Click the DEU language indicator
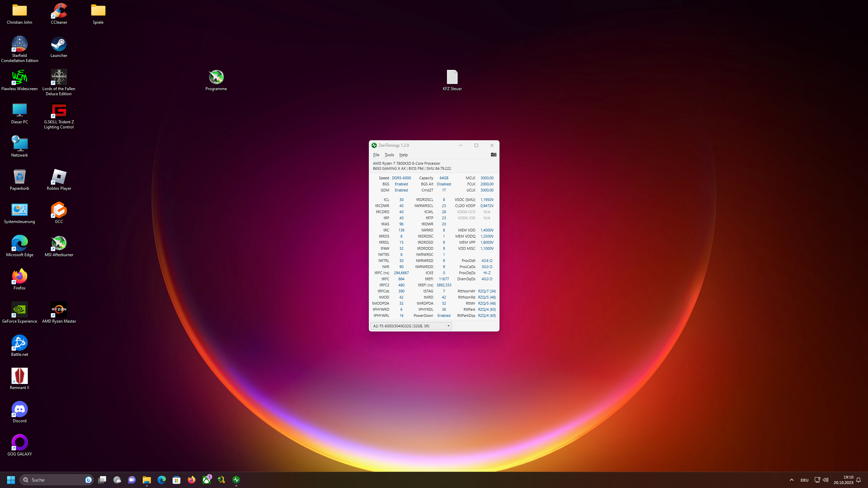This screenshot has width=868, height=488. (x=804, y=480)
